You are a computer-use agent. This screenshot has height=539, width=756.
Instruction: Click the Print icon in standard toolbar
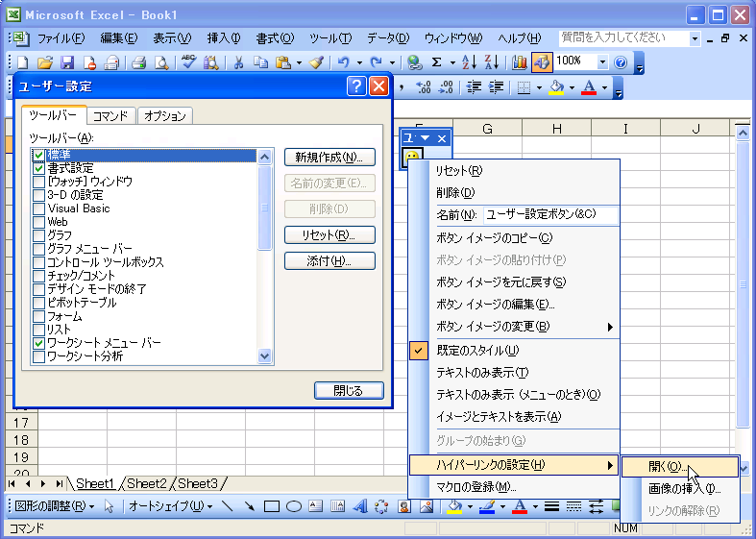[x=139, y=62]
